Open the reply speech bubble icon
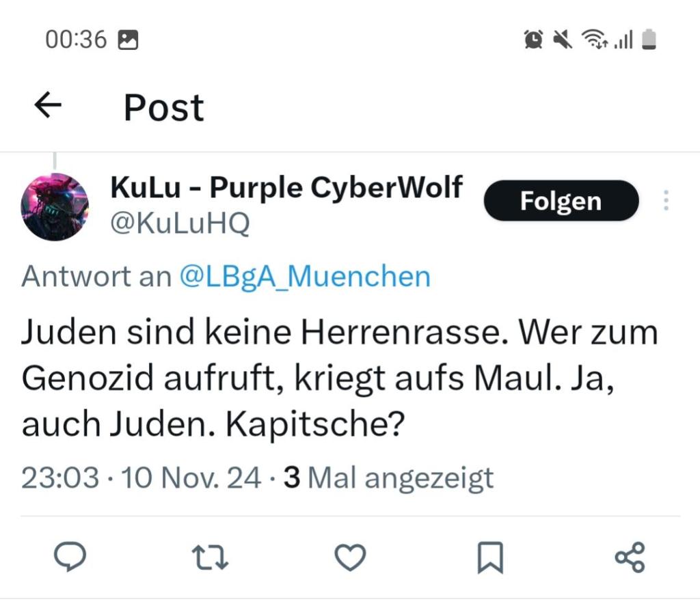Image resolution: width=700 pixels, height=608 pixels. [x=70, y=557]
